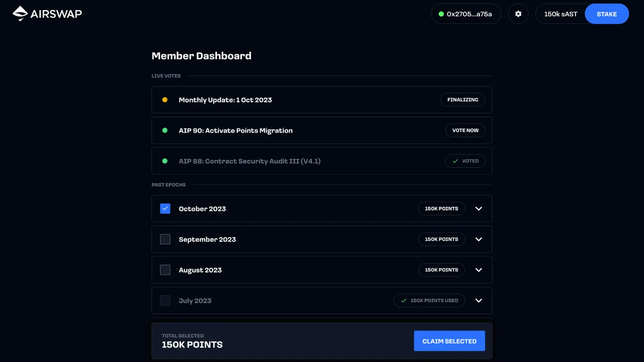Click the 150K POINTS badge on August 2023
Image resolution: width=644 pixels, height=362 pixels.
(441, 270)
